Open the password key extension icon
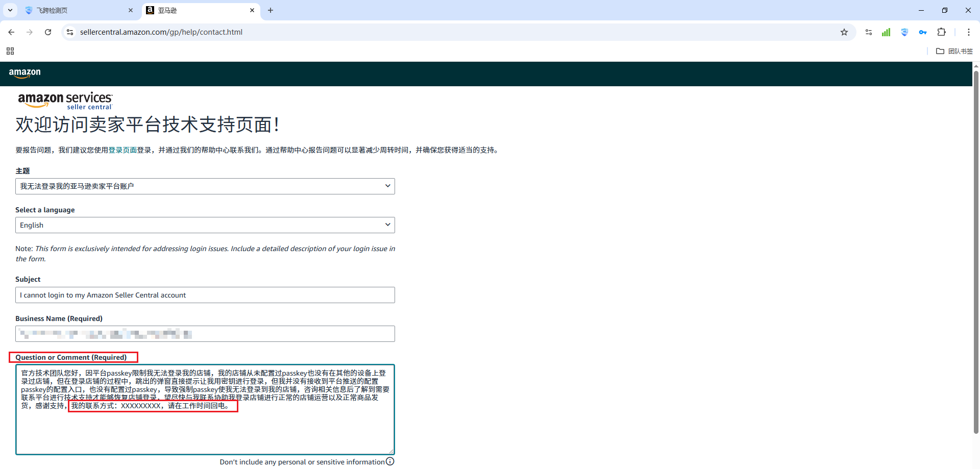Viewport: 980px width, 469px height. click(923, 32)
